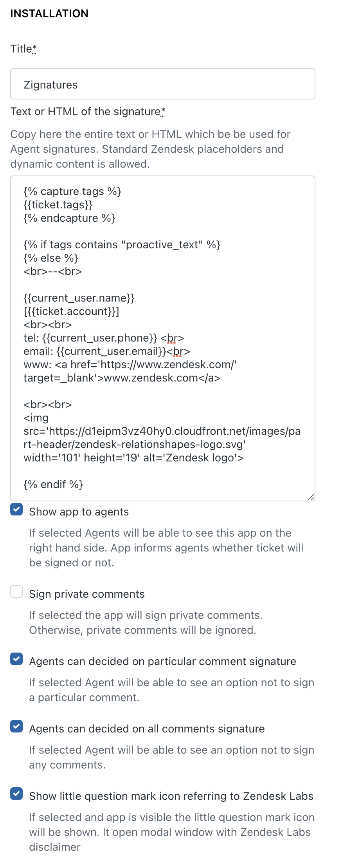Viewport: 342px width, 868px height.
Task: Uncheck the Show app to agents checkbox
Action: 16,510
